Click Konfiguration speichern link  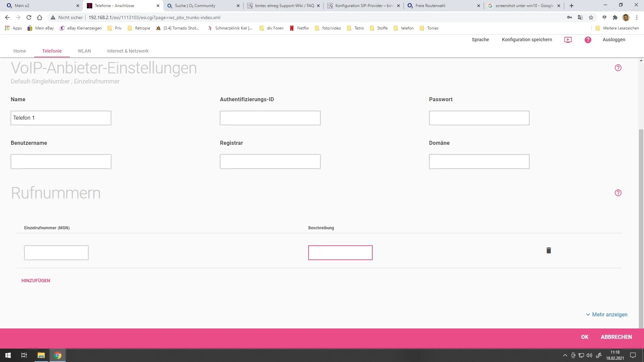point(527,40)
